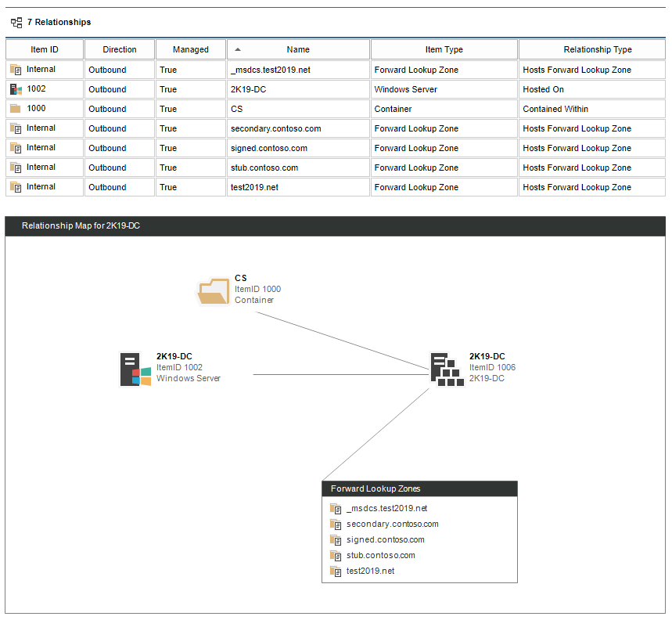Click secondary.contoso.com zone icon in Forward Lookup Zones box
Viewport: 672px width, 620px height.
pos(336,524)
